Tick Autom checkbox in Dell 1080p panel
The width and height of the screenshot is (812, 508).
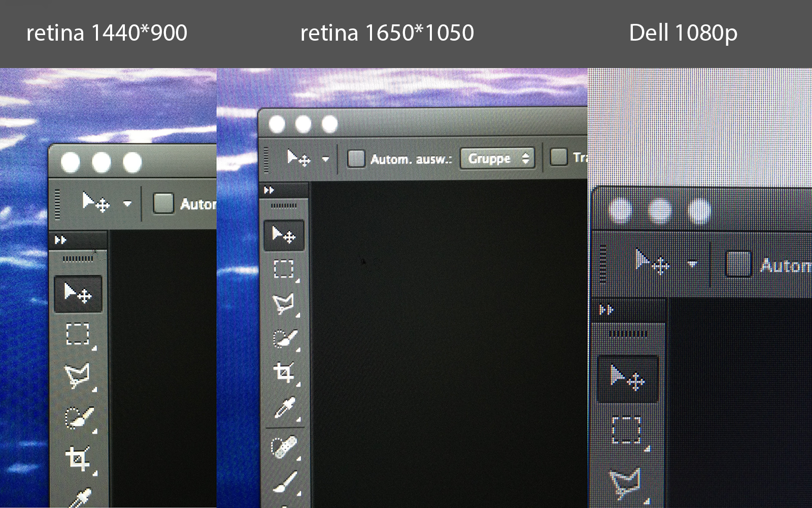tap(738, 265)
